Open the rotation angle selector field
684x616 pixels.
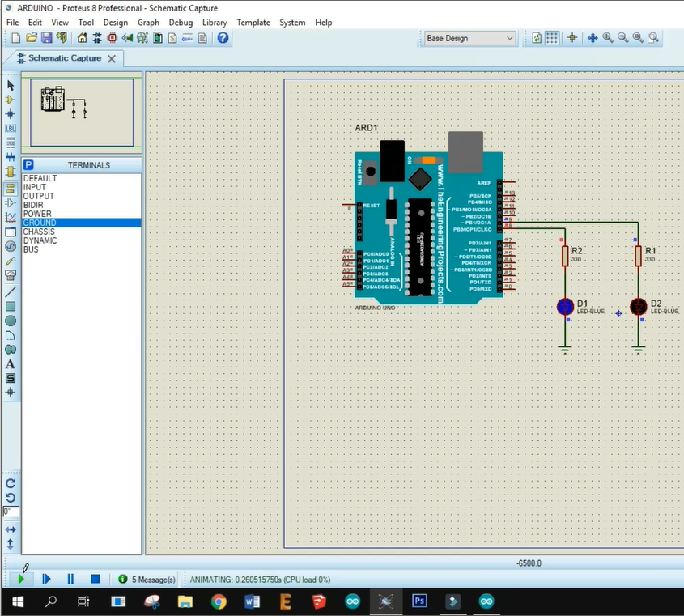coord(9,511)
